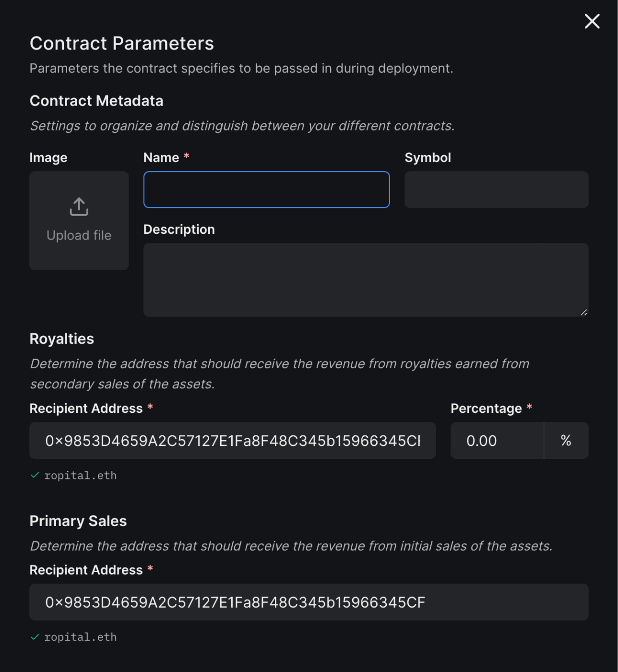Click the Image label above upload box
Screen dimensions: 618x672
click(x=48, y=157)
